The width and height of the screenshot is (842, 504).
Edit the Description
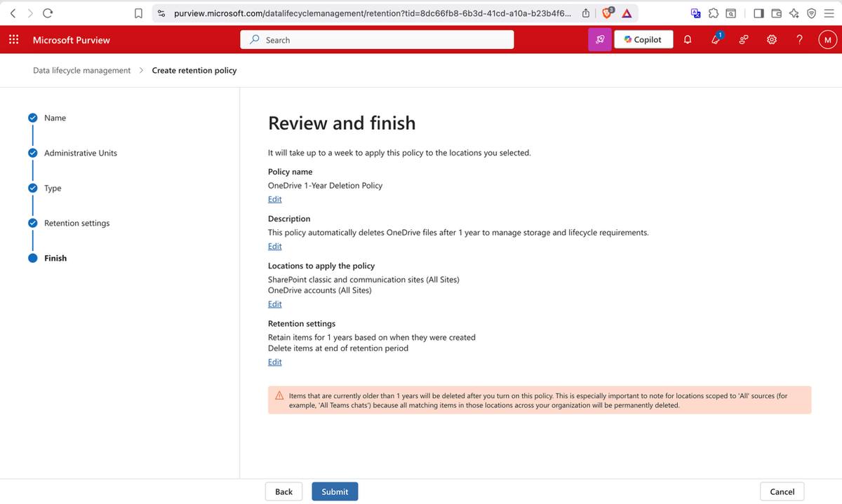(274, 246)
